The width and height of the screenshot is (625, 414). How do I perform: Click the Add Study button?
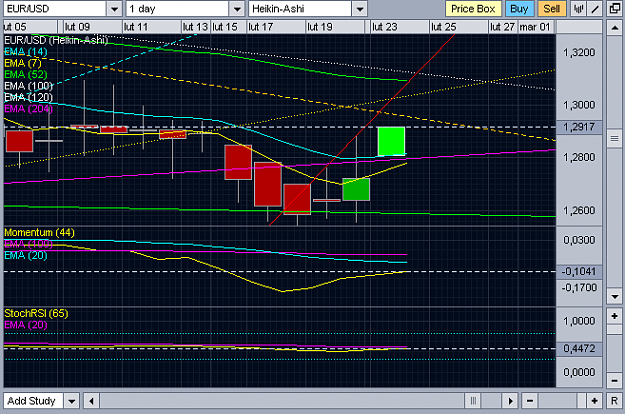tap(33, 400)
